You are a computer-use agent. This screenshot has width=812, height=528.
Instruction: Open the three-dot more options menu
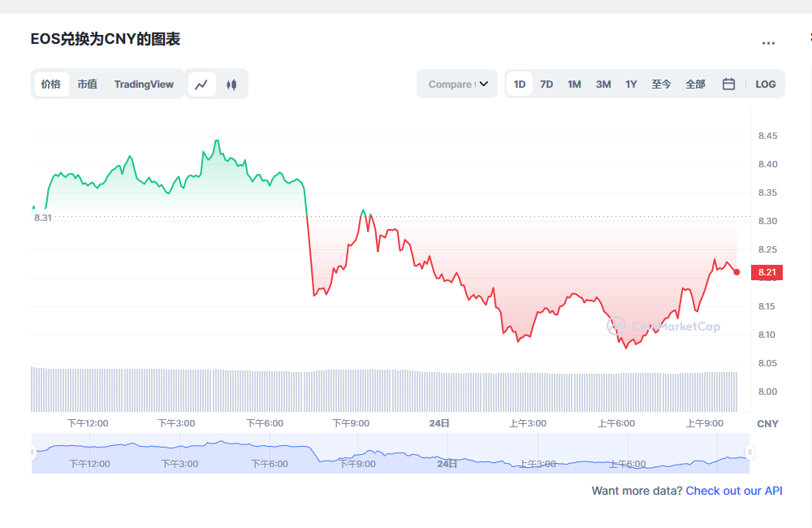768,43
